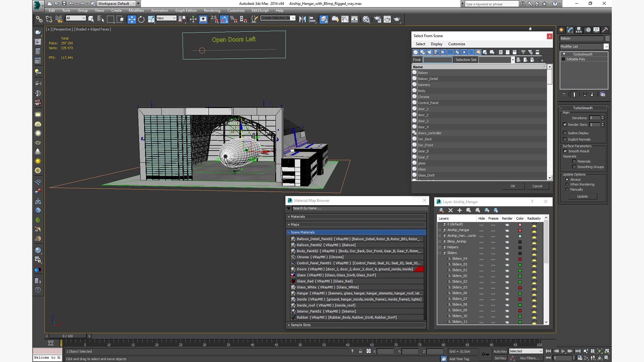644x362 pixels.
Task: Click OK in Select From Scene dialog
Action: point(513,186)
